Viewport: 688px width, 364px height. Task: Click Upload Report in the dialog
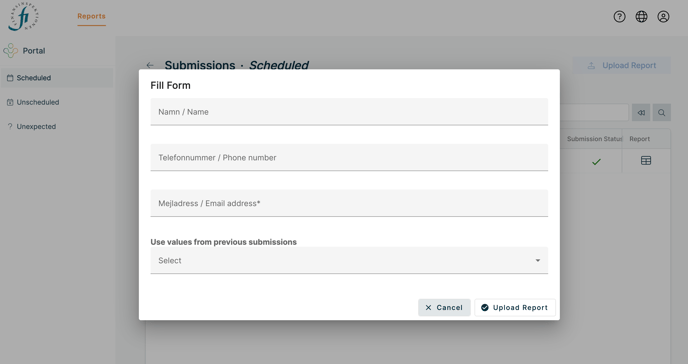click(x=515, y=307)
